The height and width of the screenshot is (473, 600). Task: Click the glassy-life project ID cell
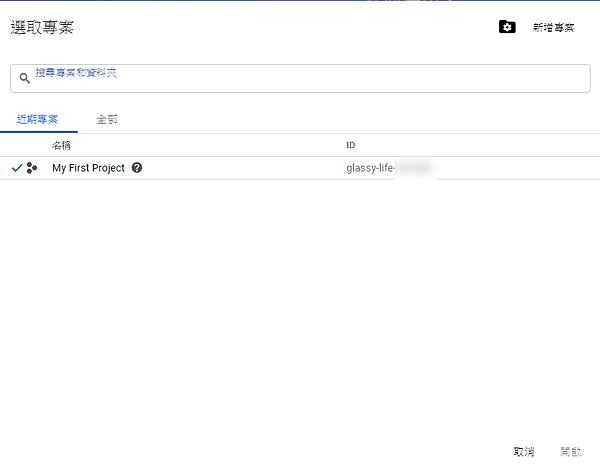pos(389,168)
